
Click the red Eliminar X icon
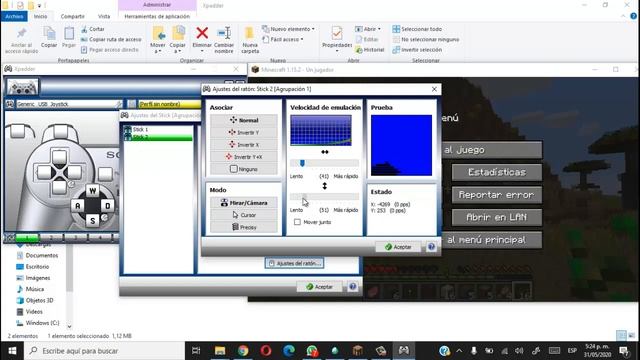[202, 33]
